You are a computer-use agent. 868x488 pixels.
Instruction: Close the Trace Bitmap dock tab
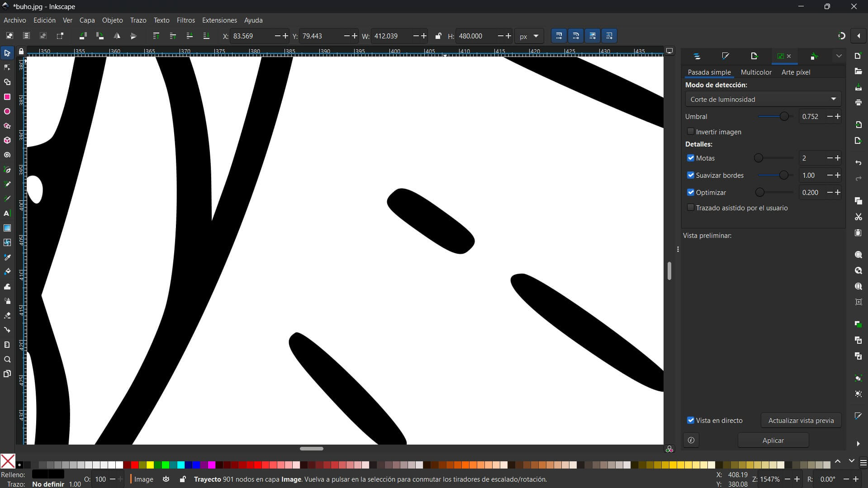coord(789,56)
